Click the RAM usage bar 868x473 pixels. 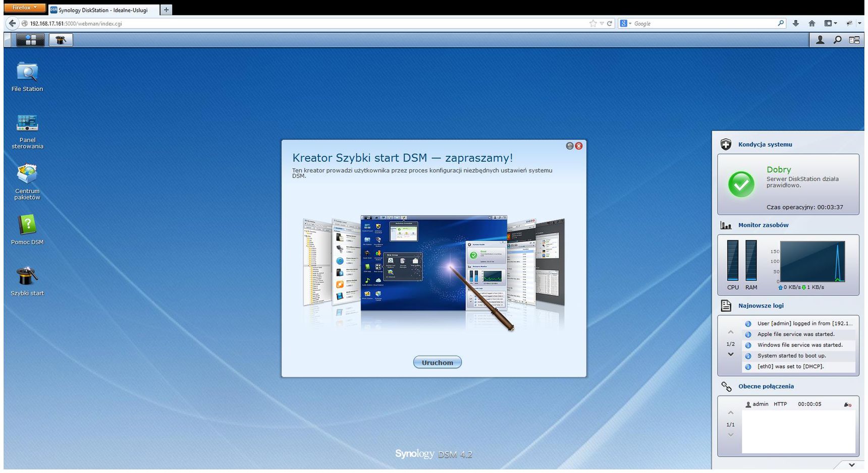[x=751, y=260]
